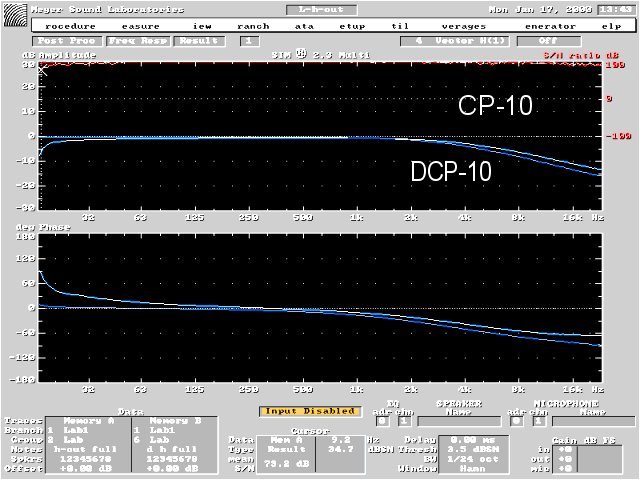The width and height of the screenshot is (640, 480).
Task: Click the Gain 'in' +0 value
Action: 565,450
